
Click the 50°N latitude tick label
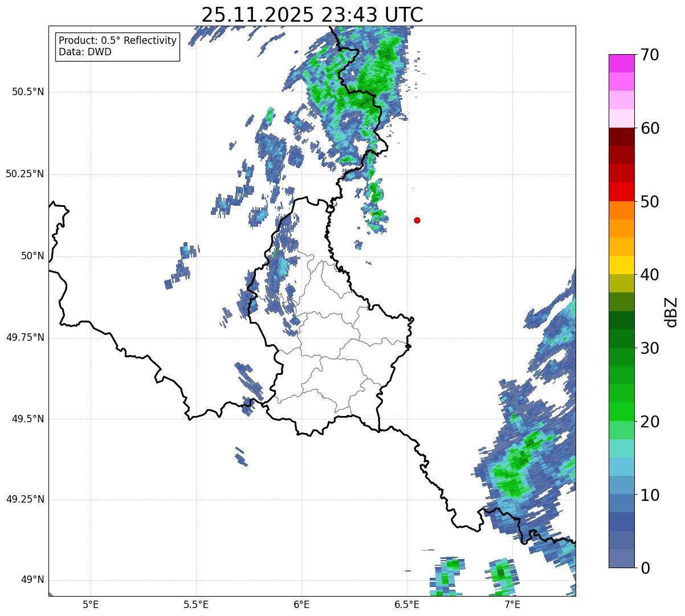click(32, 256)
